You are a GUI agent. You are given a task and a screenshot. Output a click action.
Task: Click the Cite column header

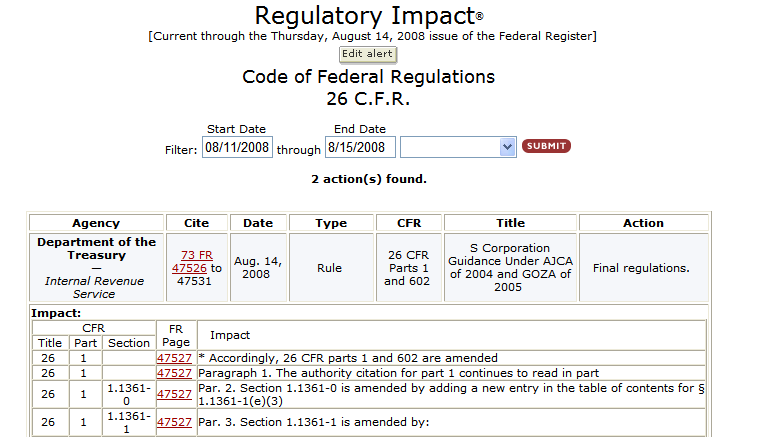click(x=197, y=223)
